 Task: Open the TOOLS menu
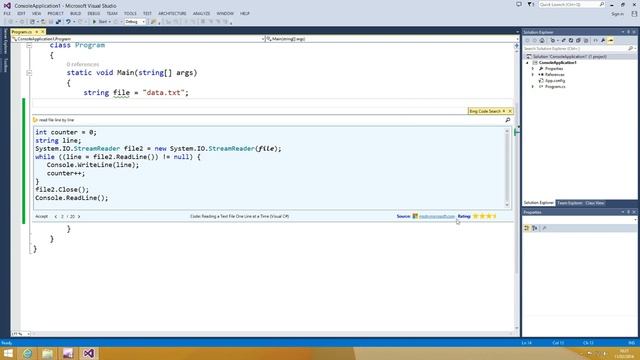[x=130, y=13]
